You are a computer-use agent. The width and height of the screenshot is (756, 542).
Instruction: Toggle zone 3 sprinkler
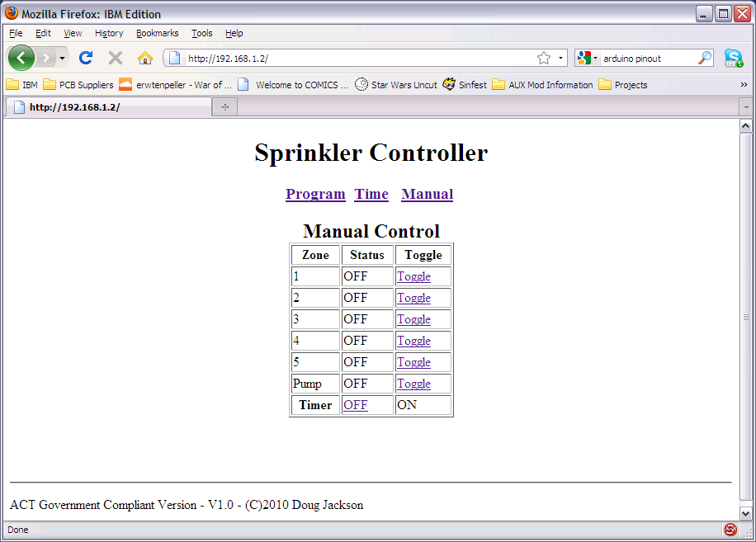tap(413, 319)
